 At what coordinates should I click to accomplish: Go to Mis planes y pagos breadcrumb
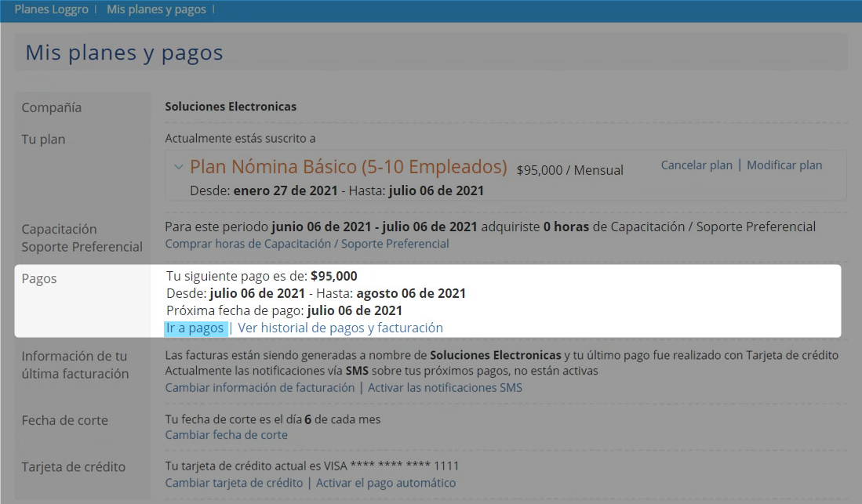[156, 9]
